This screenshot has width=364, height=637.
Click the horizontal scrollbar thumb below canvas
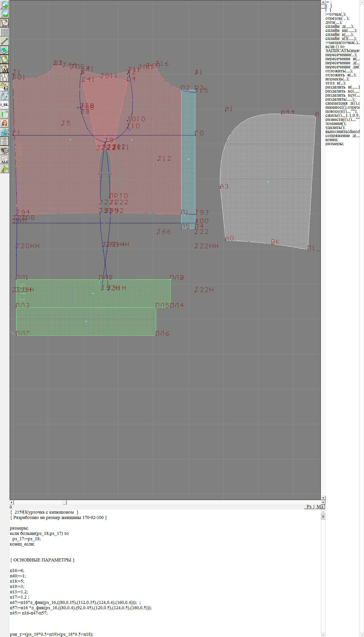click(x=64, y=502)
